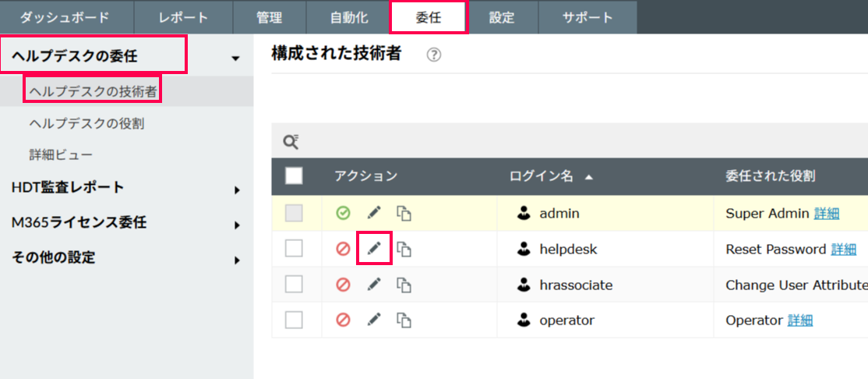Collapse the ヘルプデスクの委任 section

235,58
